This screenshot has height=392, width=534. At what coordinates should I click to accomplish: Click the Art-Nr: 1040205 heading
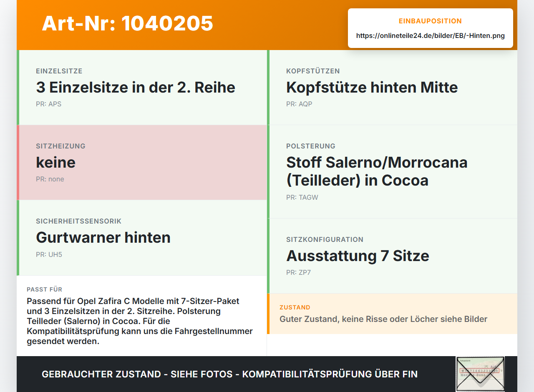coord(128,23)
